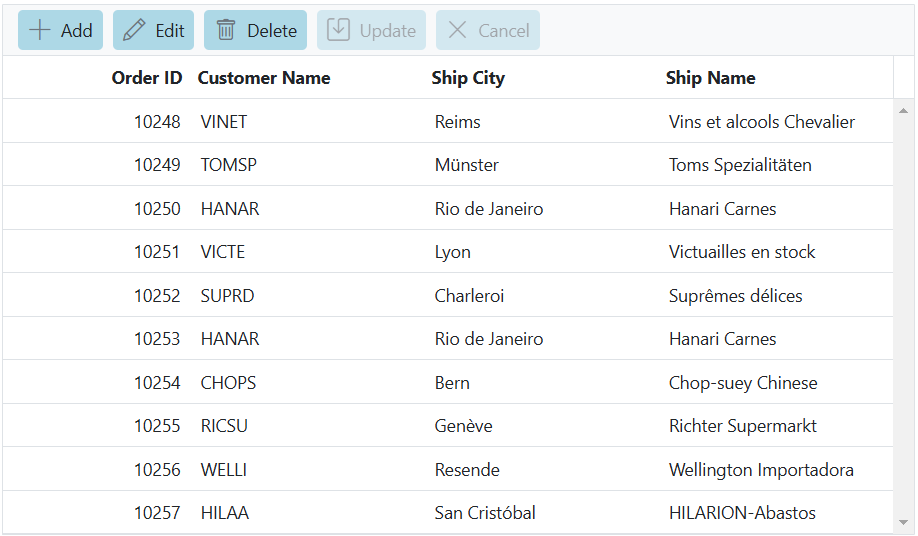
Task: Click the Update save icon
Action: tap(339, 30)
